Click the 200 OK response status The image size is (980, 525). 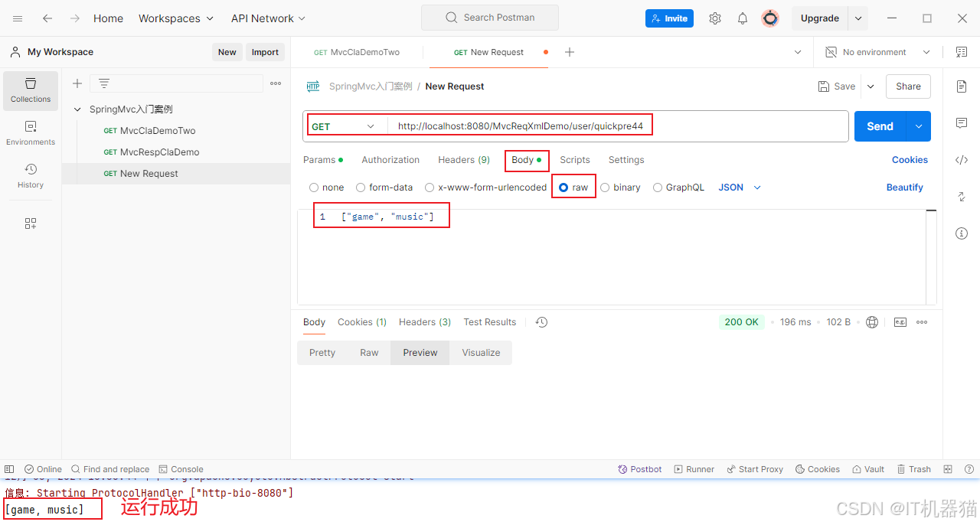(742, 322)
